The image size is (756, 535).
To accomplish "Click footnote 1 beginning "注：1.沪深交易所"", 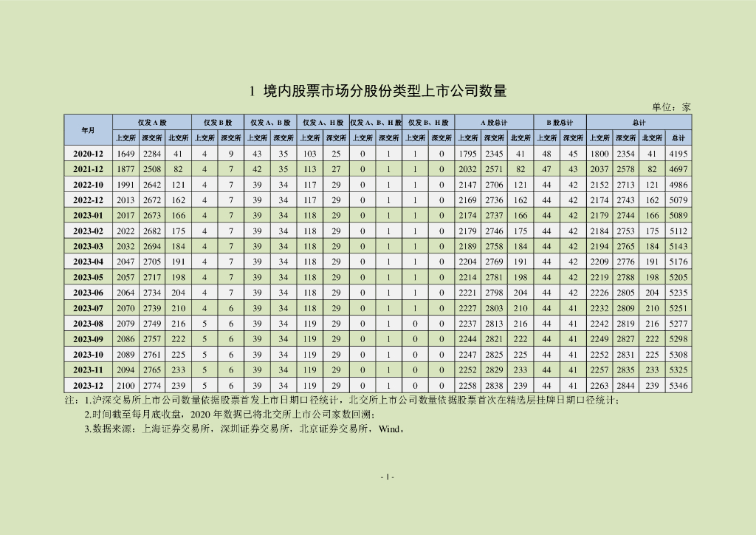I will pos(343,401).
